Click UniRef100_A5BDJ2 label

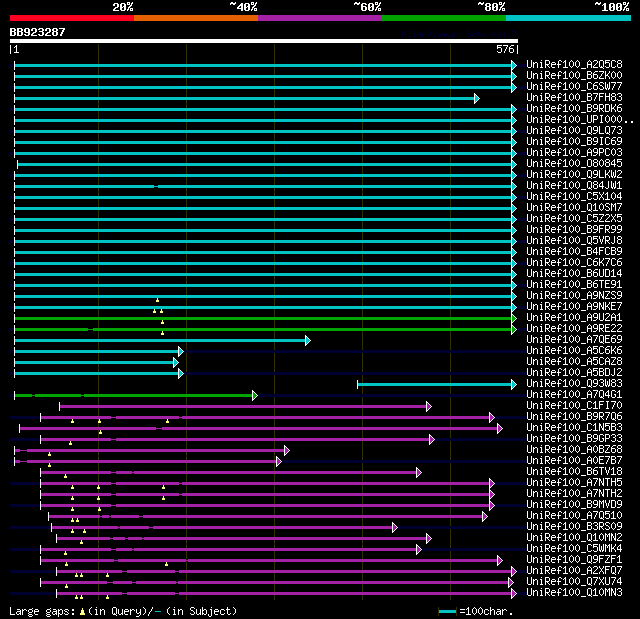pyautogui.click(x=574, y=373)
